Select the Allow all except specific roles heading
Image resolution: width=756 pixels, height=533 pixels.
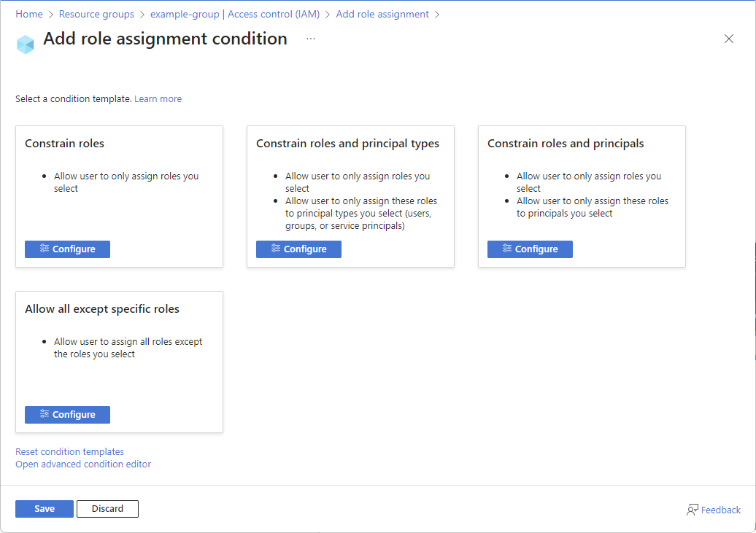click(x=102, y=309)
